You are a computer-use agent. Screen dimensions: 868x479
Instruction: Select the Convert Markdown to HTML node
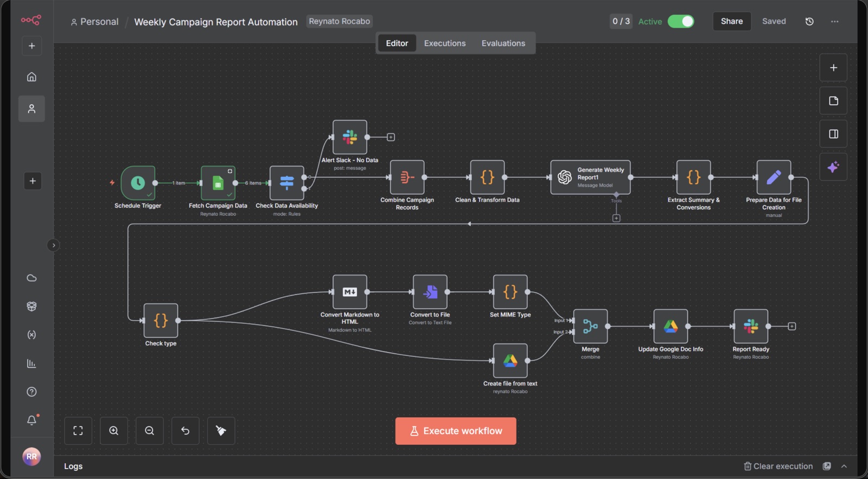pyautogui.click(x=350, y=292)
